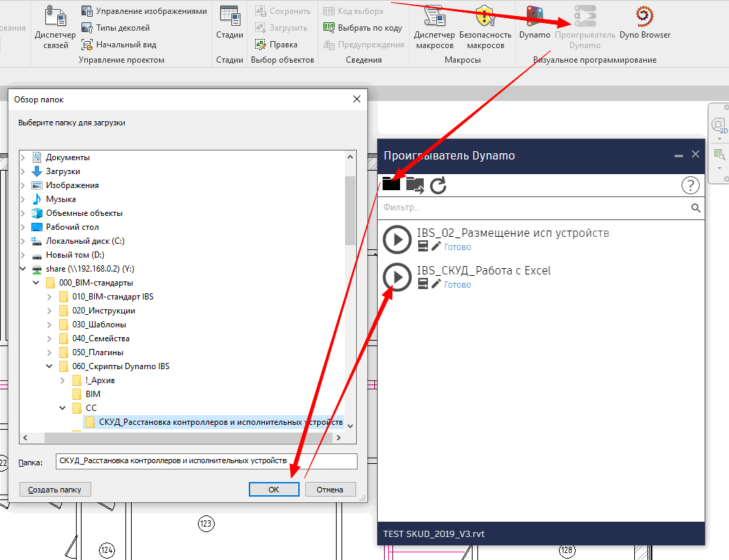Run IBS_СКУД_Работа с Excel script

point(397,277)
